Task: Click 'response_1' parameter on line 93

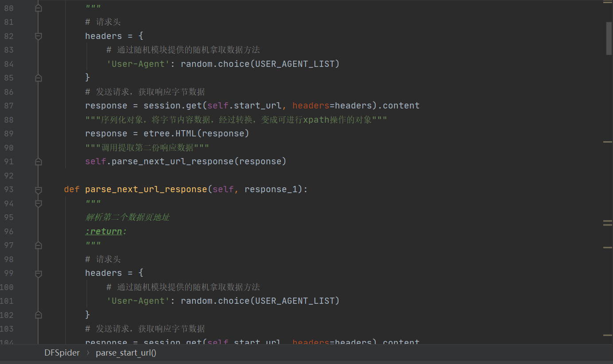Action: [271, 189]
